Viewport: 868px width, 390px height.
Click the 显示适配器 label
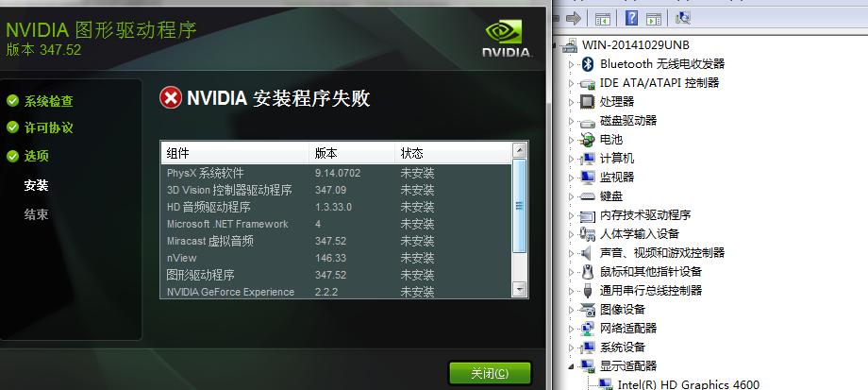click(x=628, y=366)
